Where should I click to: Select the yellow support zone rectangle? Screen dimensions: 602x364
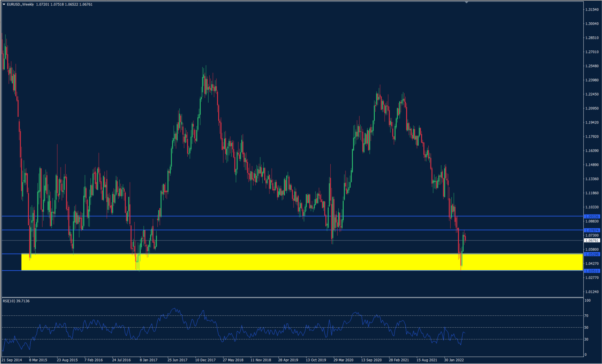point(252,262)
